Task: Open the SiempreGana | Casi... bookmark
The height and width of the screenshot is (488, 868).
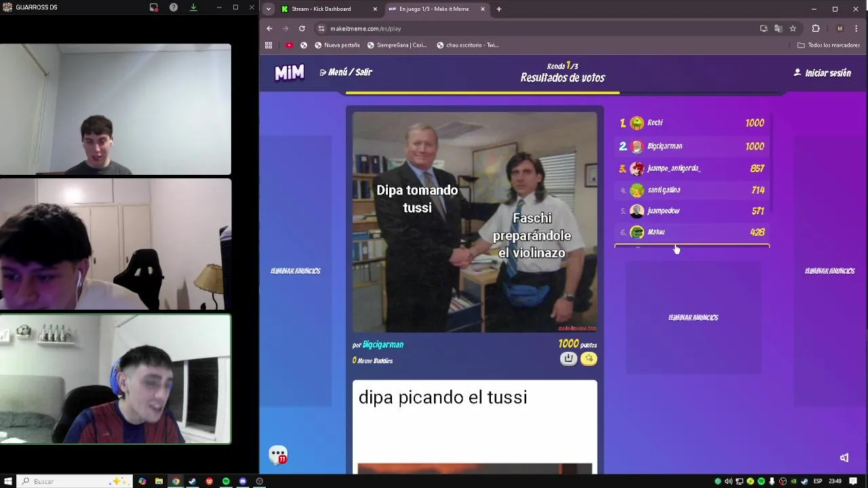Action: (397, 45)
